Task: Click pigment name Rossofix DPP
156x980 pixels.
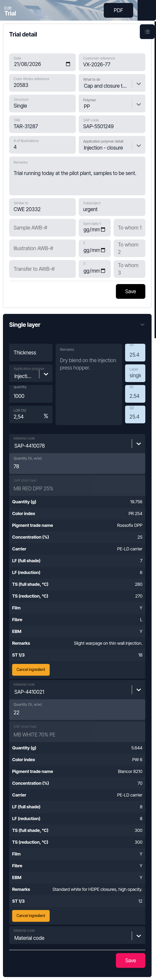Action: pyautogui.click(x=130, y=525)
